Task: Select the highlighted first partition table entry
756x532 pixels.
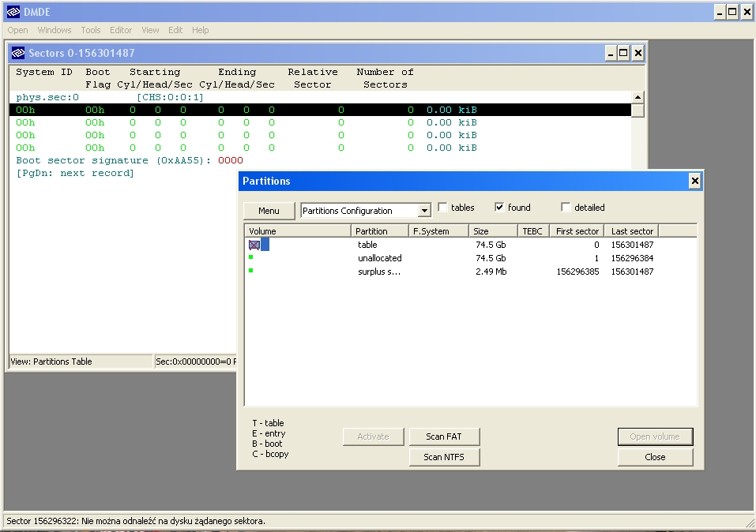Action: [x=320, y=110]
